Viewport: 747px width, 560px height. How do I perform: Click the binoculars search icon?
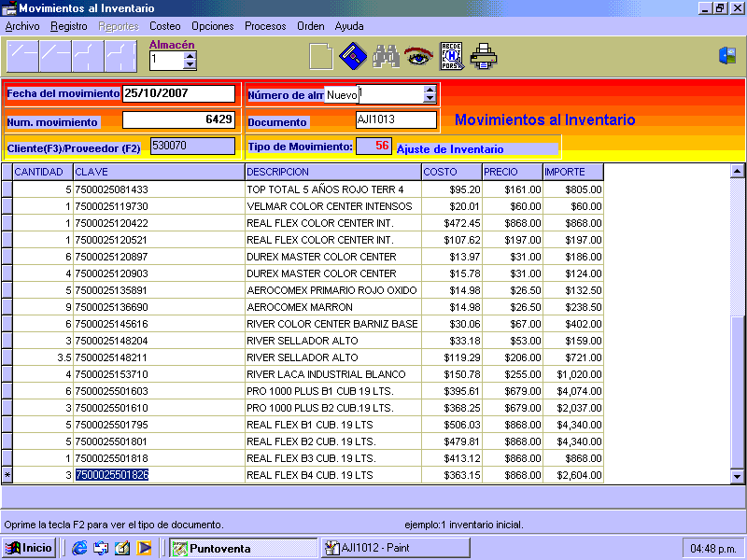pos(386,57)
